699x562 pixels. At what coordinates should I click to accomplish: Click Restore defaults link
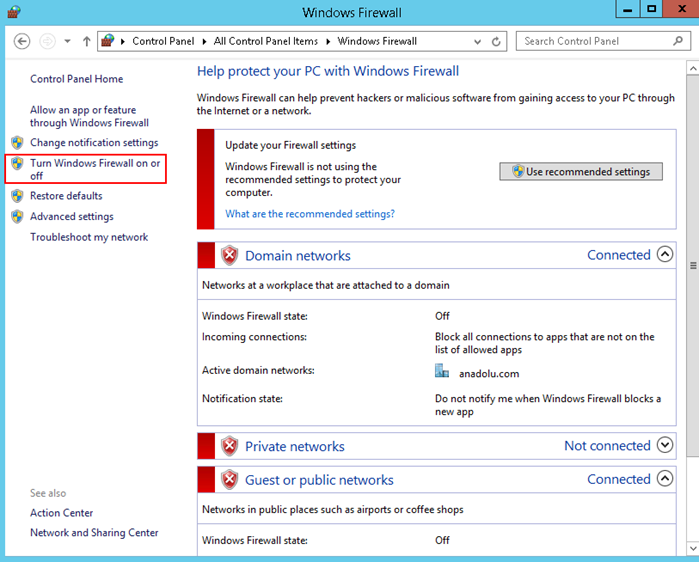tap(66, 196)
